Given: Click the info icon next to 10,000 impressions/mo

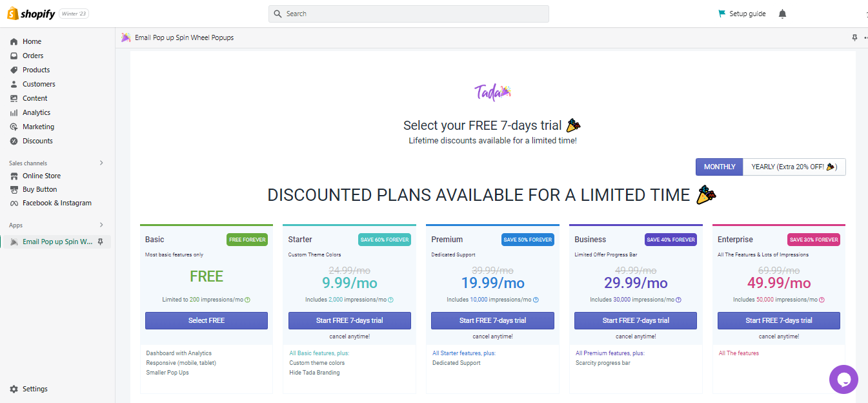Looking at the screenshot, I should (536, 300).
